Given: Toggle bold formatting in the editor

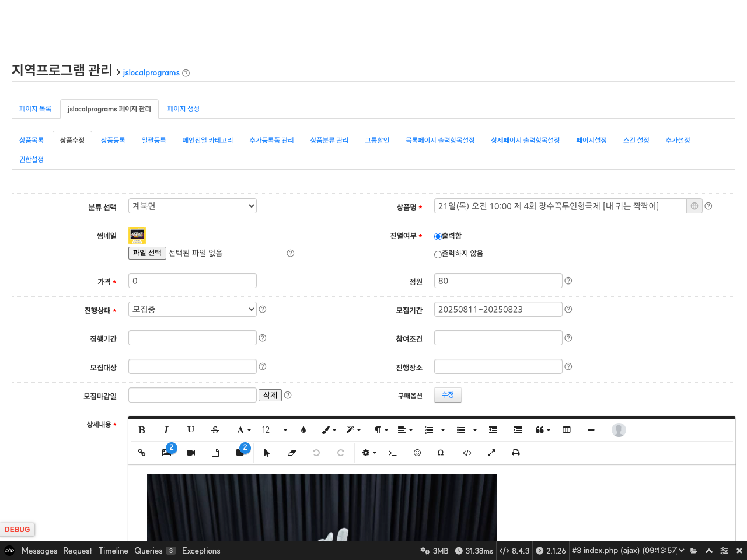Looking at the screenshot, I should click(142, 430).
